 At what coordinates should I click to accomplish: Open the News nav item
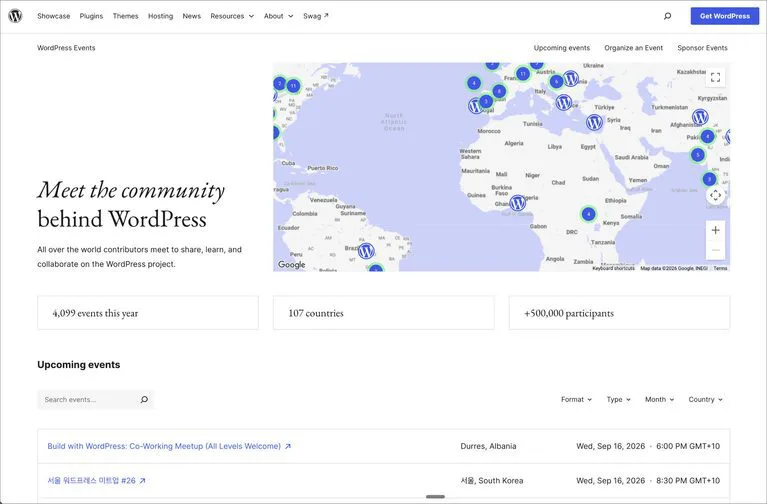[x=192, y=16]
